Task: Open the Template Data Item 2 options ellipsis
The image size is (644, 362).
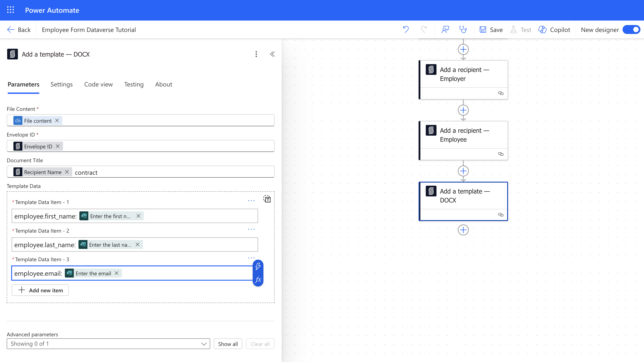Action: coord(251,229)
